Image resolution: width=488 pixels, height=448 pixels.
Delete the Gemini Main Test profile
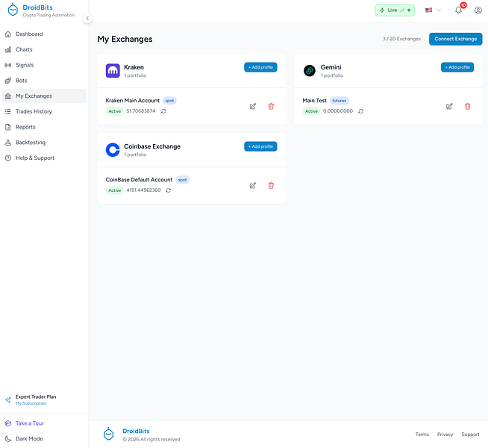pos(467,107)
